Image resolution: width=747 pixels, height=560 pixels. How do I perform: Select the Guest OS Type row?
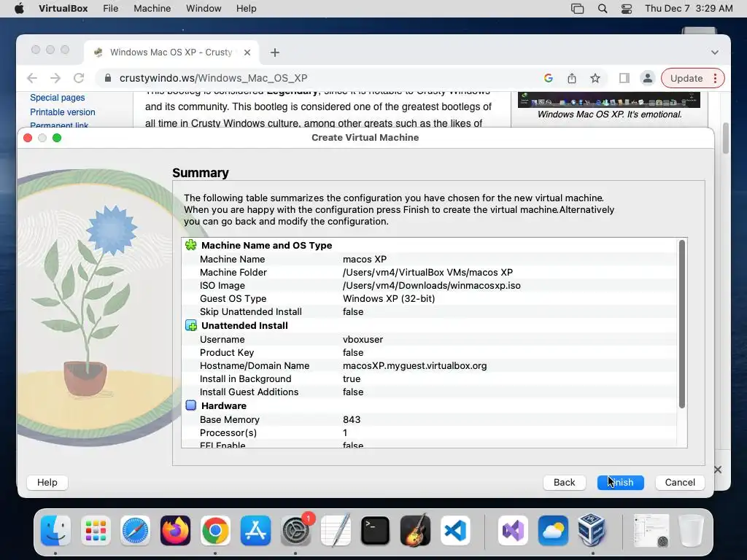(429, 298)
